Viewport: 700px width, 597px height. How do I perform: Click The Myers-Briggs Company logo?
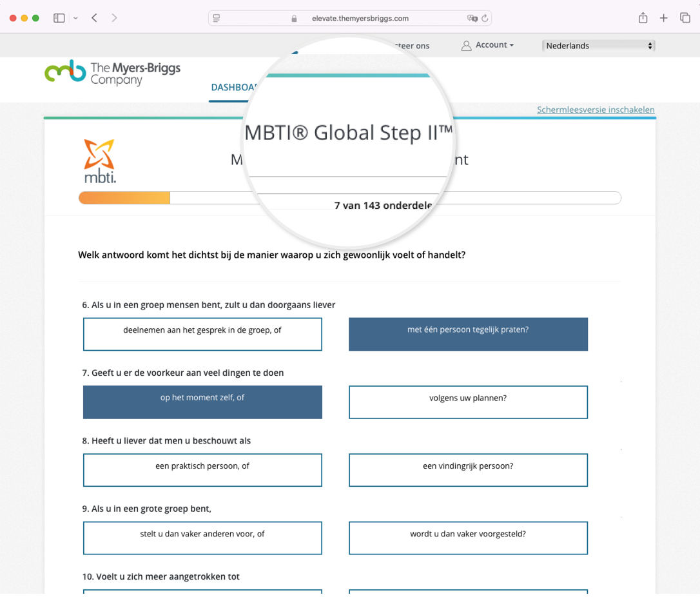[113, 73]
